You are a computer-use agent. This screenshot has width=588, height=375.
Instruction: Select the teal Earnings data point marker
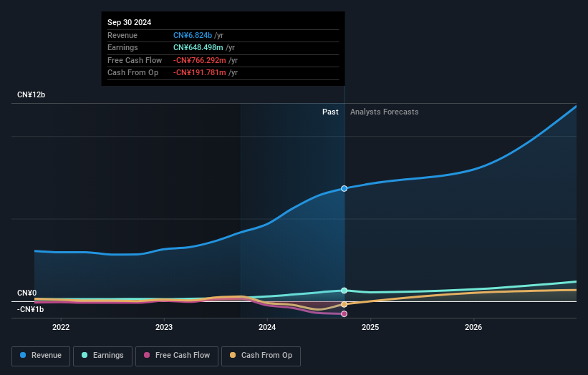click(x=344, y=291)
